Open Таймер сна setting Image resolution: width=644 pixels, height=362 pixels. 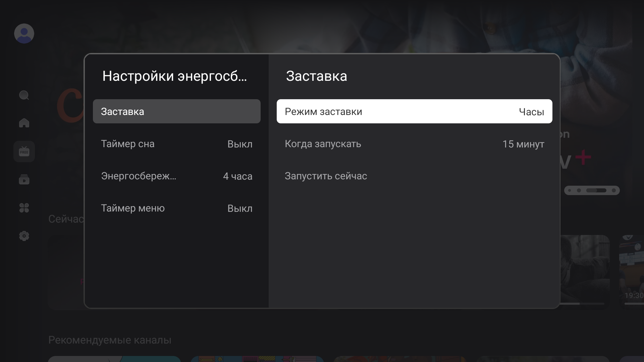pyautogui.click(x=176, y=144)
